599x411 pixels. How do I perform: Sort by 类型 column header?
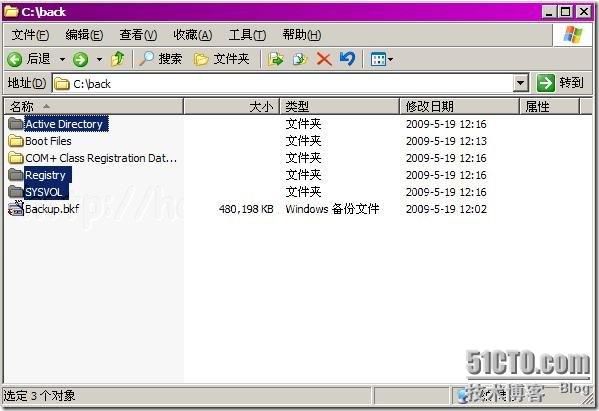340,106
